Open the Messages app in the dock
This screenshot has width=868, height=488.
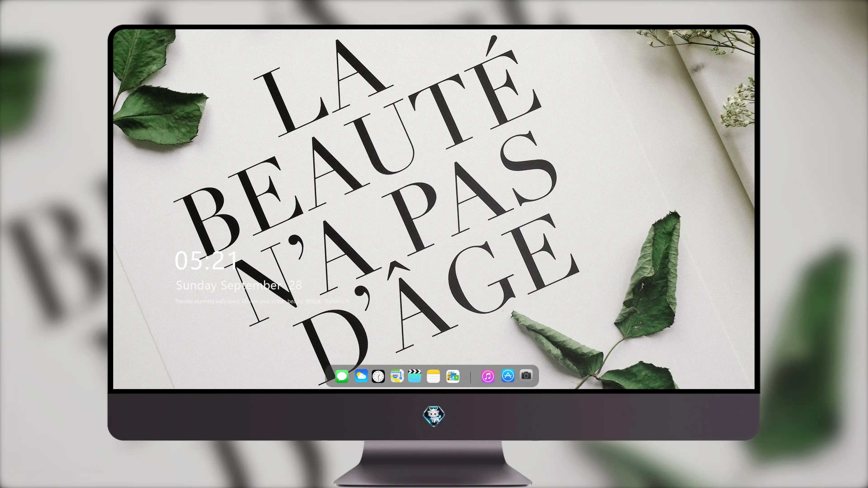(342, 376)
